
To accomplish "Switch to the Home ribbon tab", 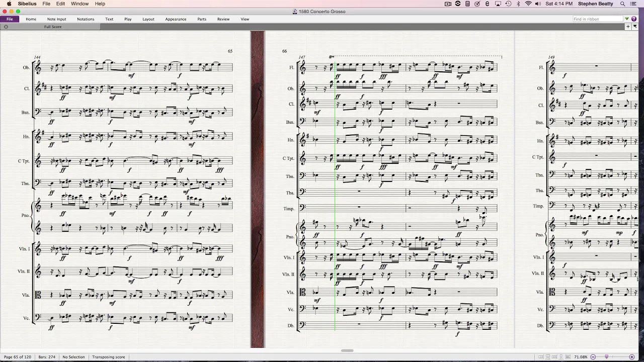I will point(31,19).
